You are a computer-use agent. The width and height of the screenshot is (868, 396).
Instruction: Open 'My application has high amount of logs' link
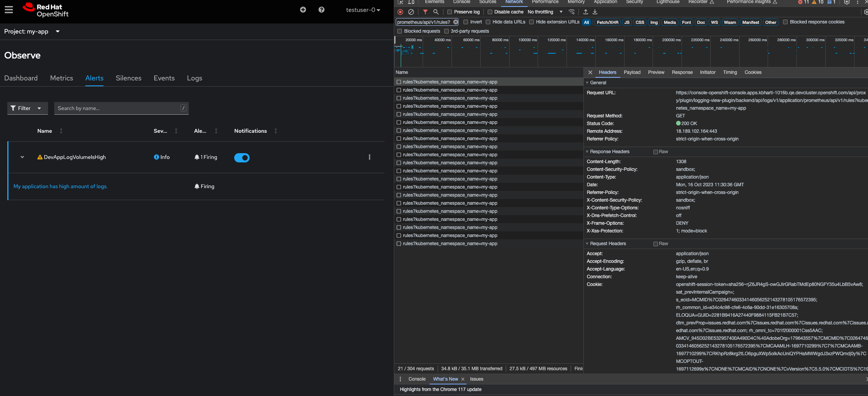[60, 186]
